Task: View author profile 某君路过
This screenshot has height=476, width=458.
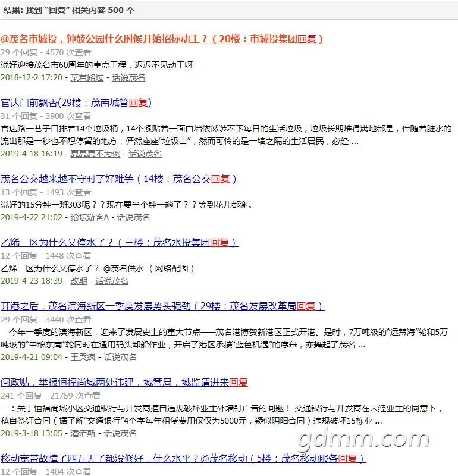Action: click(x=87, y=78)
